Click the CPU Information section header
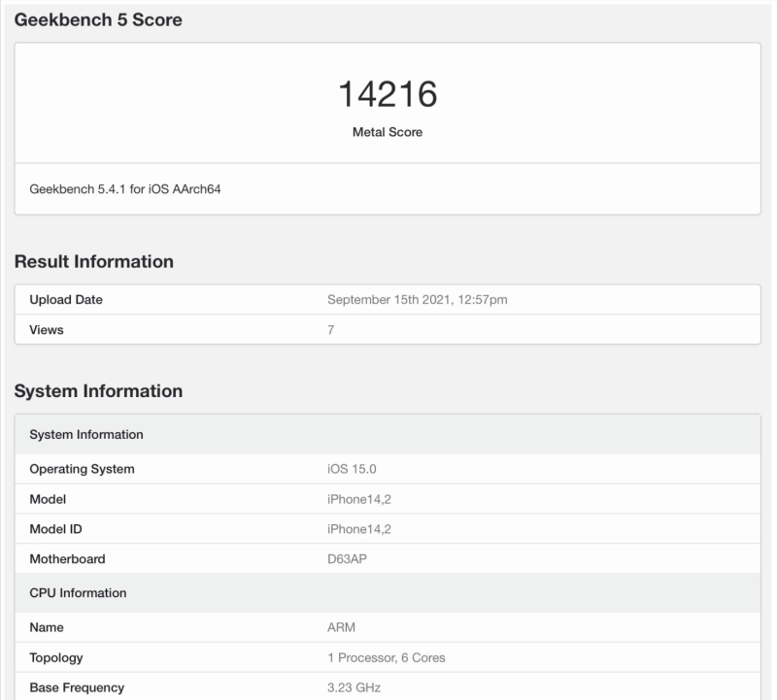The image size is (777, 700). (x=388, y=593)
